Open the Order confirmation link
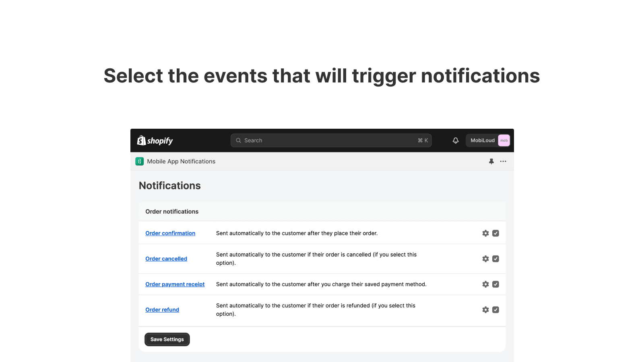The width and height of the screenshot is (644, 362). click(x=170, y=233)
